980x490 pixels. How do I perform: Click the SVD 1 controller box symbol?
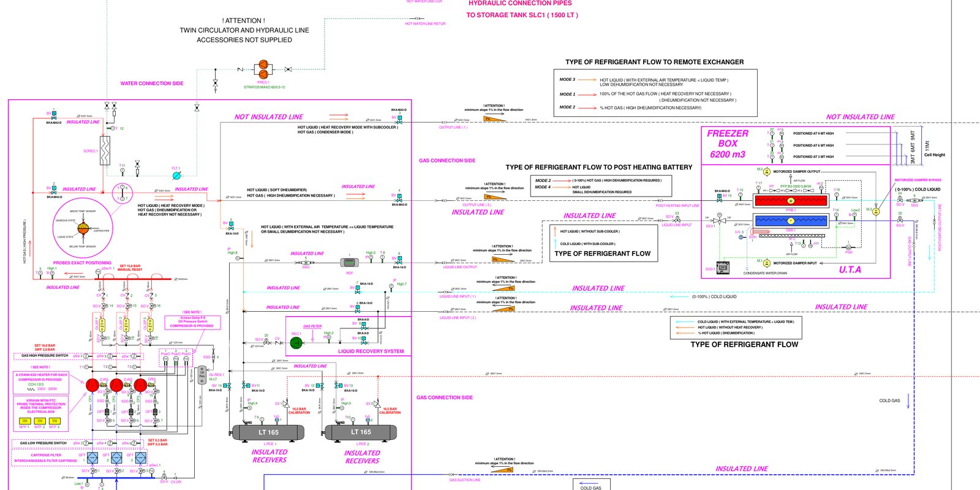pos(723,268)
